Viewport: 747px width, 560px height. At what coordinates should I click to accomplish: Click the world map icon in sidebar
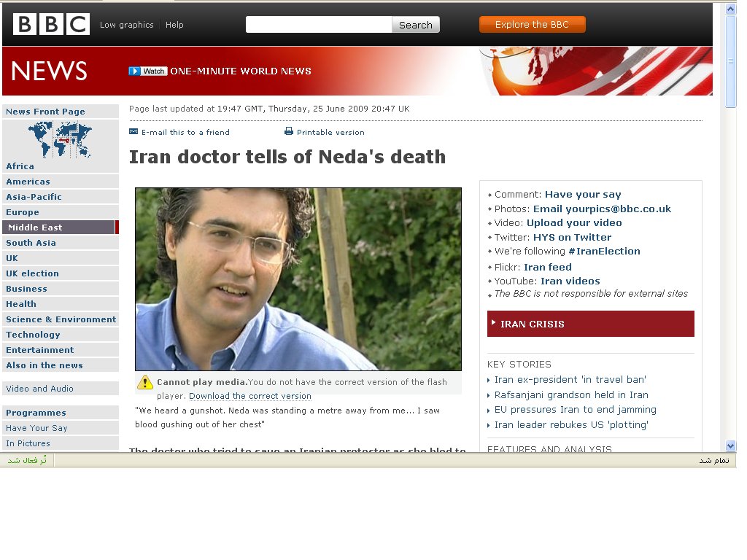[60, 140]
